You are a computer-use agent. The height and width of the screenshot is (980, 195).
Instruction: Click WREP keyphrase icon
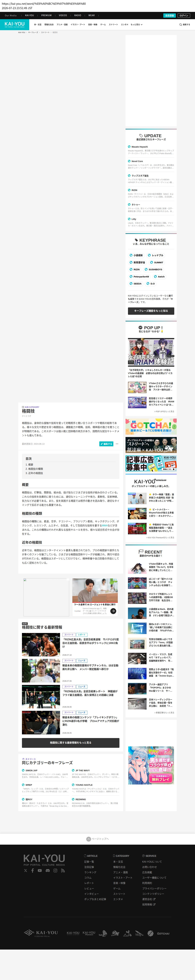[x=23, y=785]
